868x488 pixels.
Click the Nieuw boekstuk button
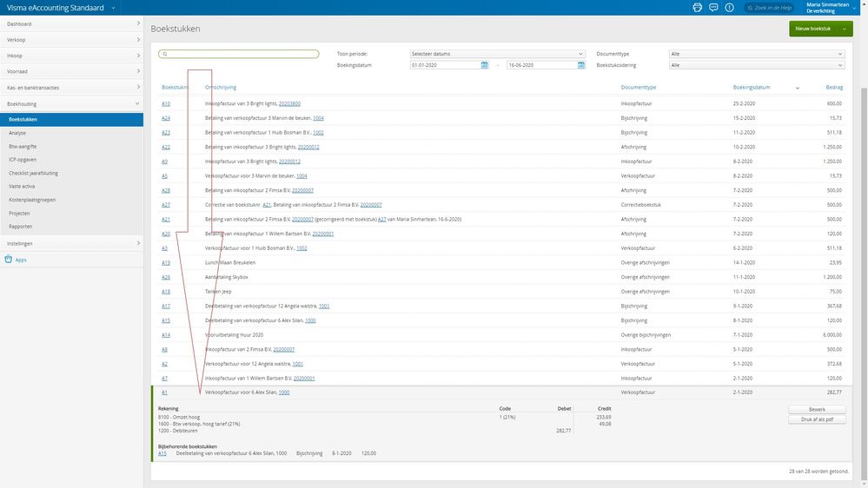coord(813,29)
